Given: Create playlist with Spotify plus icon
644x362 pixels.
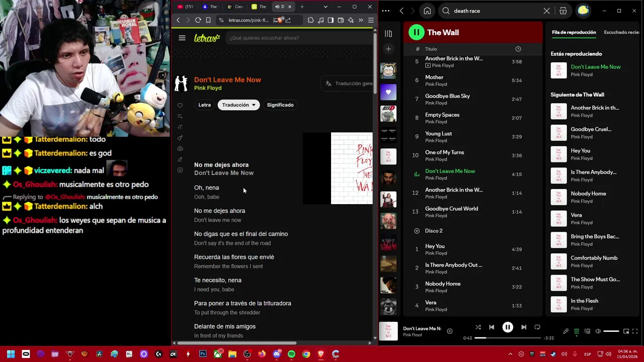Looking at the screenshot, I should tap(388, 49).
